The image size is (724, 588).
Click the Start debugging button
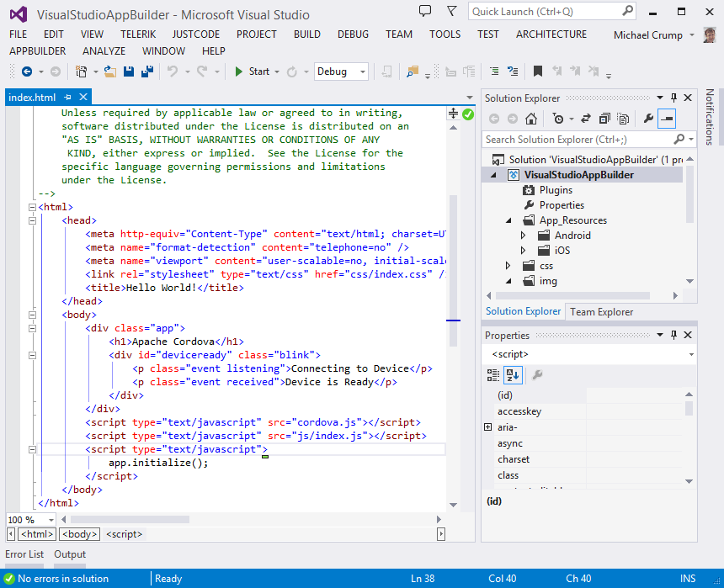[x=253, y=72]
